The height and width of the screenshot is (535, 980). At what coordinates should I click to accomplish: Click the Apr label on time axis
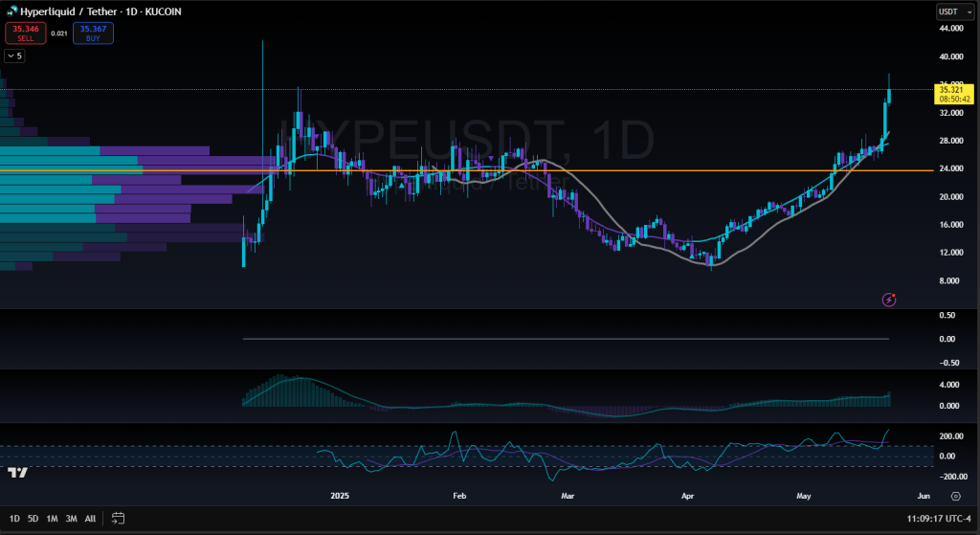point(687,497)
